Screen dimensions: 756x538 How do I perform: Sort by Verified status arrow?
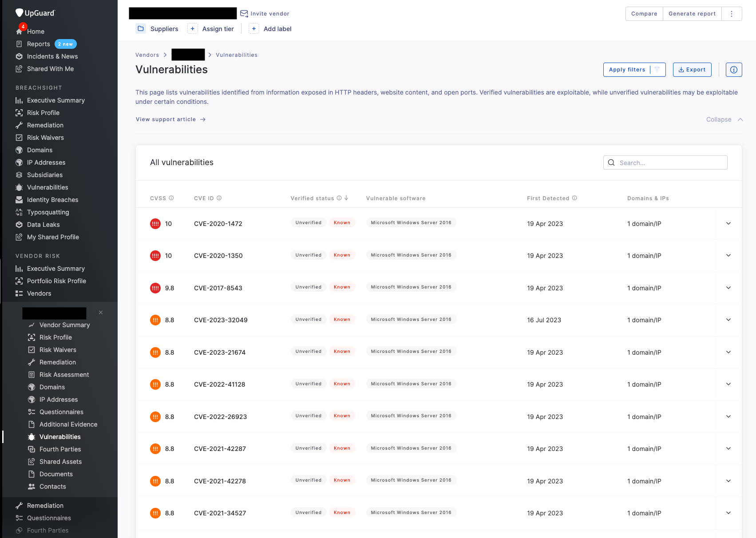[346, 198]
